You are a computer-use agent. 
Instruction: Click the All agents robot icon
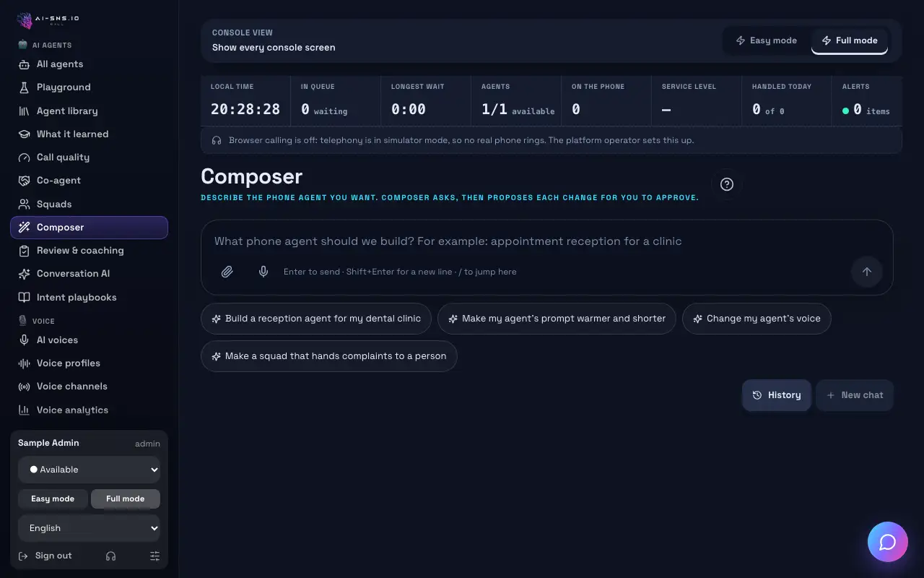[24, 64]
